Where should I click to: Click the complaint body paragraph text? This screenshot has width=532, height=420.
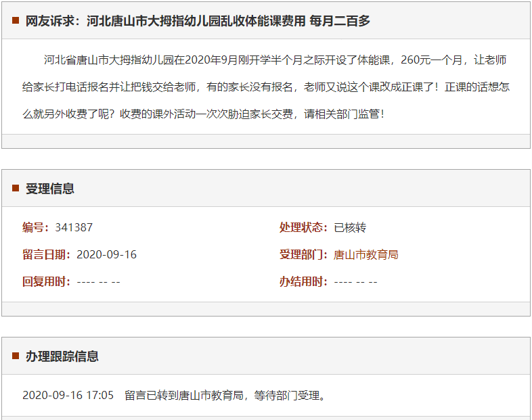click(x=265, y=87)
